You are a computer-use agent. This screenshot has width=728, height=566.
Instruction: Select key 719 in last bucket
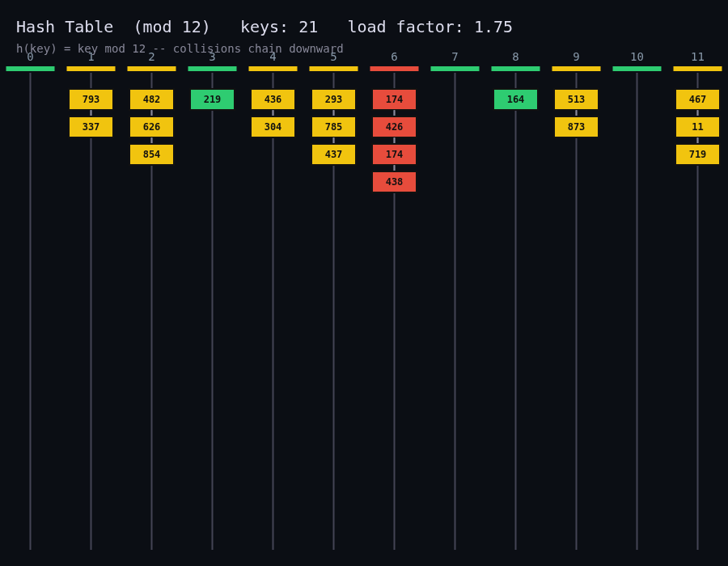(697, 154)
